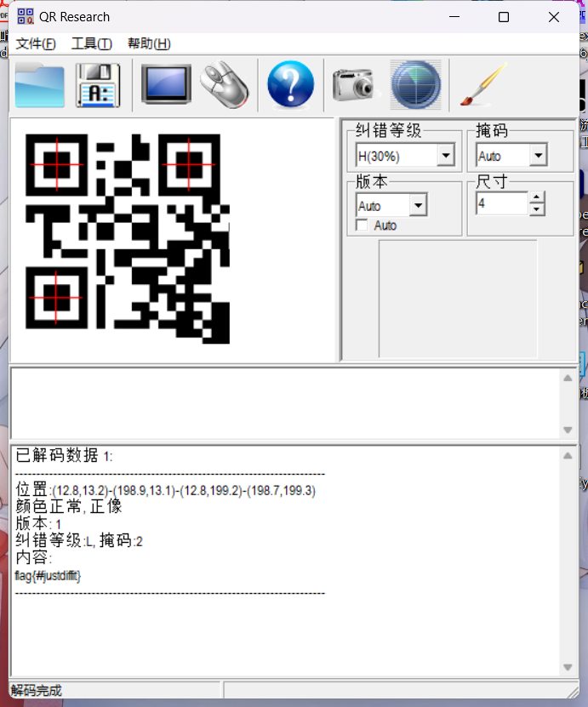Viewport: 588px width, 707px height.
Task: Increase 尺寸 value with up arrow
Action: [x=536, y=198]
